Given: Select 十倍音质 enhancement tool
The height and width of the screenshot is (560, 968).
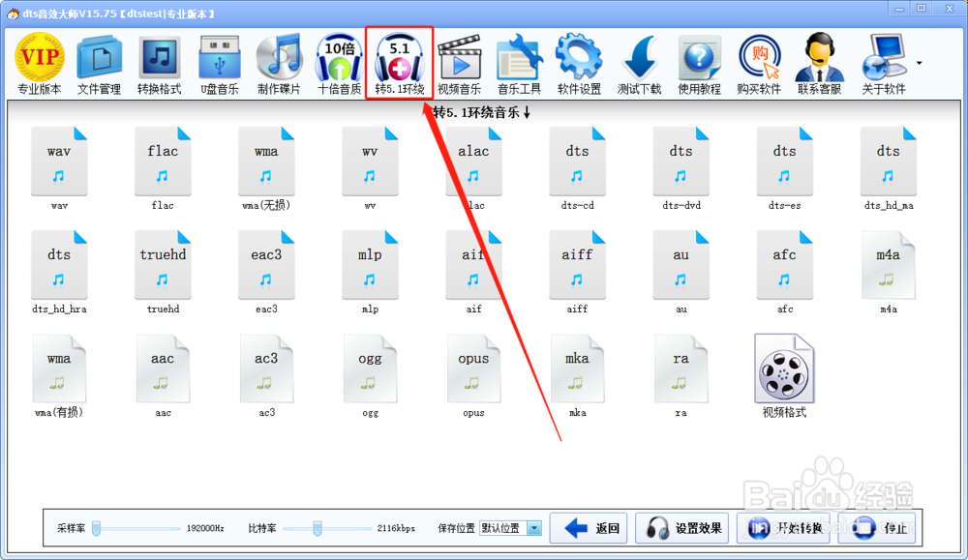Looking at the screenshot, I should tap(339, 64).
